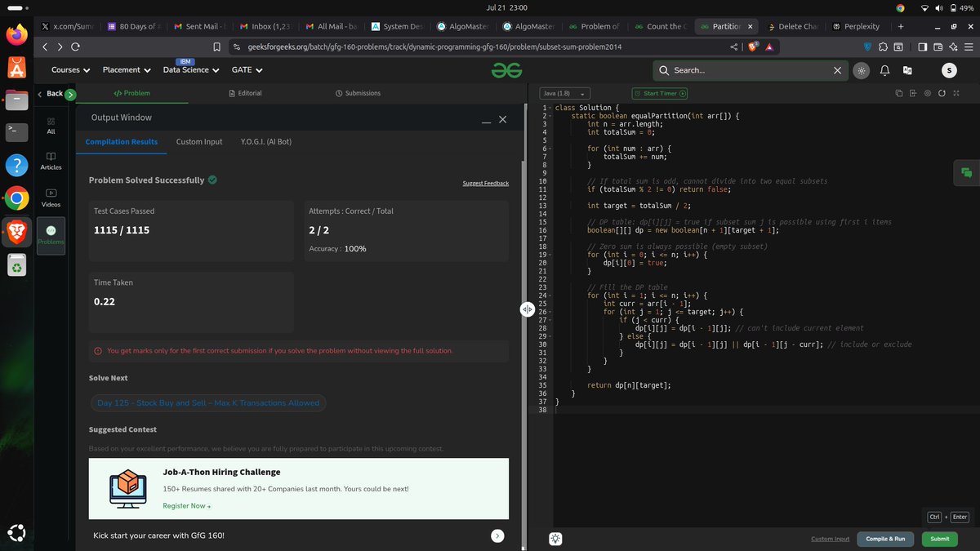The height and width of the screenshot is (551, 980).
Task: Click the lightbulb hint icon
Action: click(555, 538)
